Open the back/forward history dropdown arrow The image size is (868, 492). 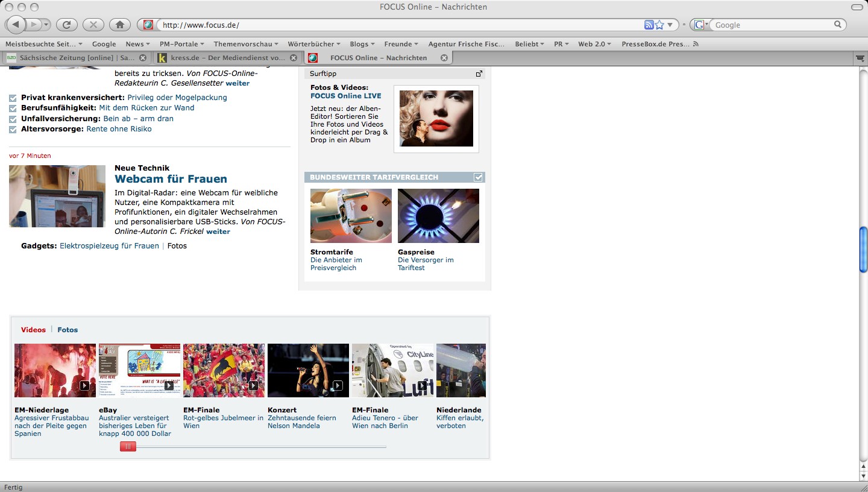pyautogui.click(x=47, y=25)
